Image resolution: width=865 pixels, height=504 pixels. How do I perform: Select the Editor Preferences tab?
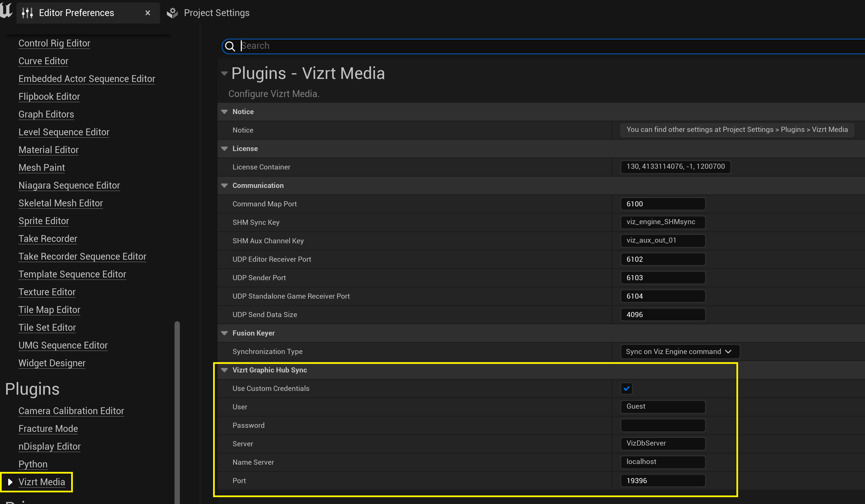pos(88,13)
